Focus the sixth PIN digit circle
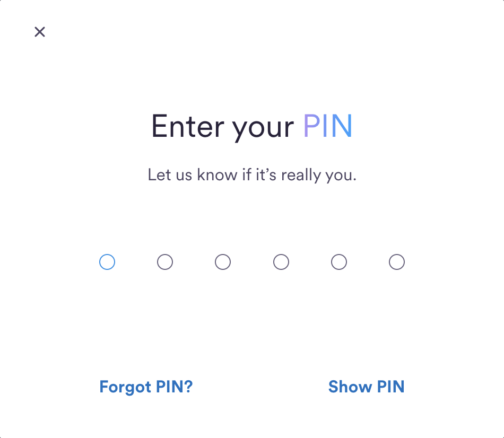 click(x=397, y=262)
